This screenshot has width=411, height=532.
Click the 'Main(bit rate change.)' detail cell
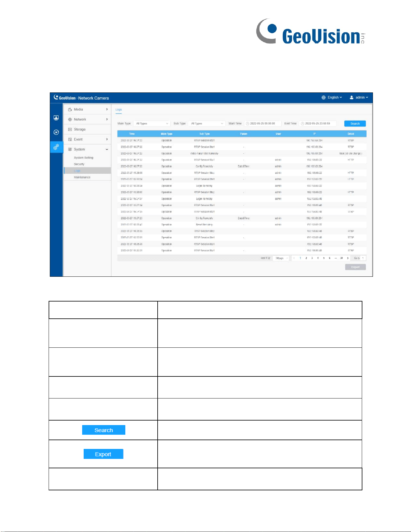pos(351,153)
